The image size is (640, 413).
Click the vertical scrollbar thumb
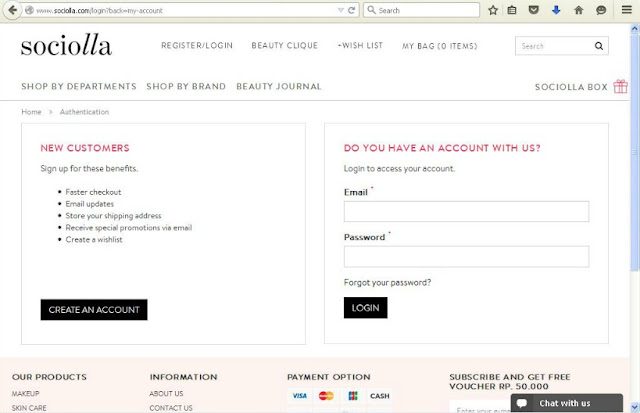634,152
